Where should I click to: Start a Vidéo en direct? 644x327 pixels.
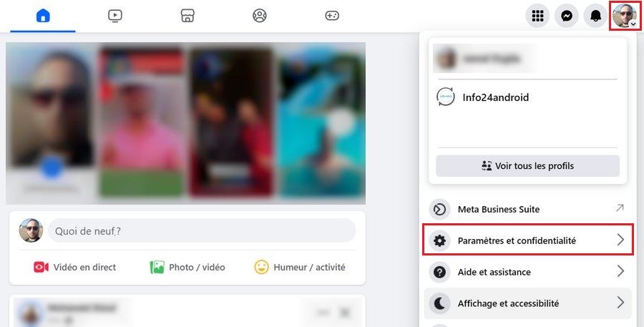[x=74, y=267]
